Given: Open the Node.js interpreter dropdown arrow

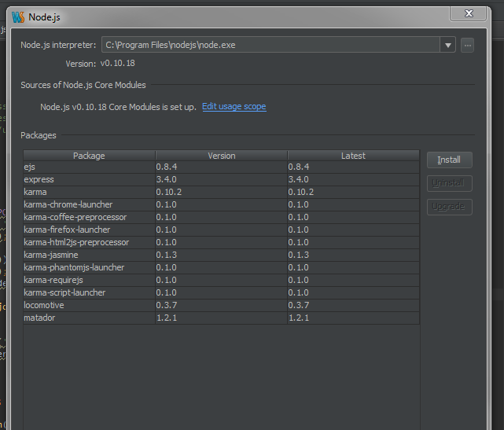Looking at the screenshot, I should point(447,45).
